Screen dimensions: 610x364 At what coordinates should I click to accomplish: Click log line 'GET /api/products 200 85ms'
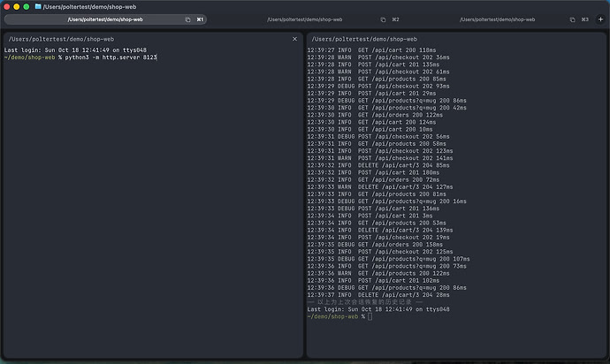(x=377, y=79)
